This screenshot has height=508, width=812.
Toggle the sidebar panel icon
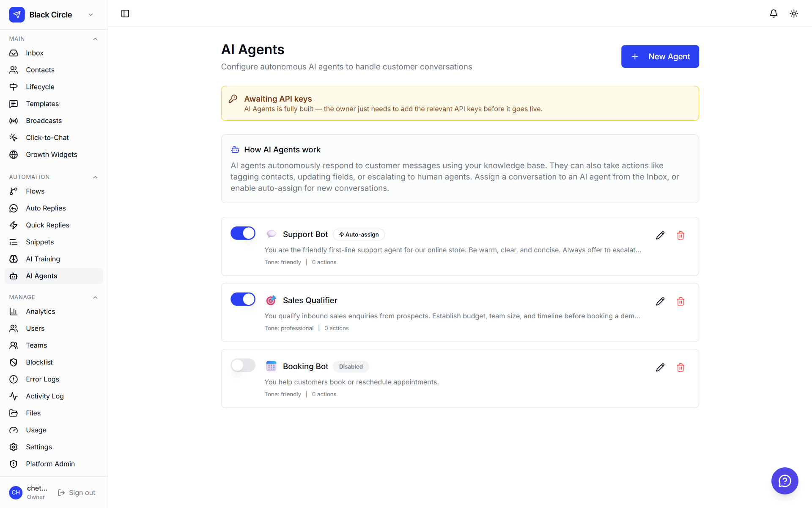click(125, 14)
